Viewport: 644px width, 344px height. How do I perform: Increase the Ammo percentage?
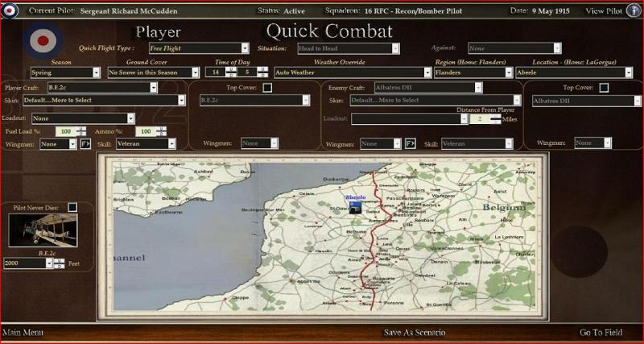click(x=162, y=129)
